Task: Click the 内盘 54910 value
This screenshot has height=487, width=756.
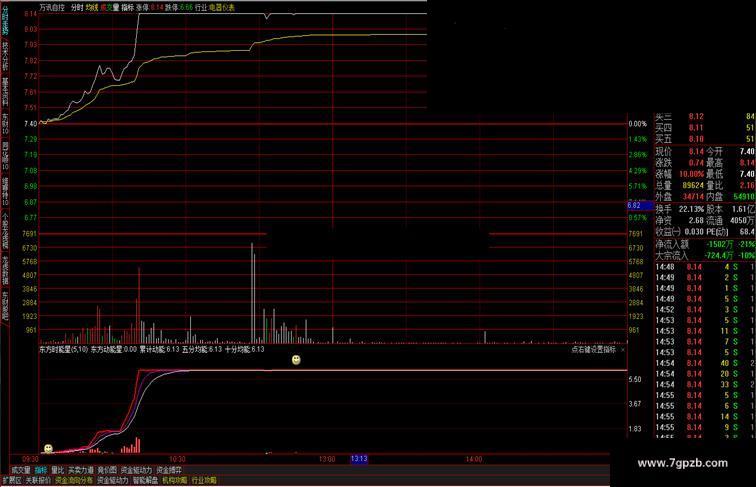Action: 743,197
